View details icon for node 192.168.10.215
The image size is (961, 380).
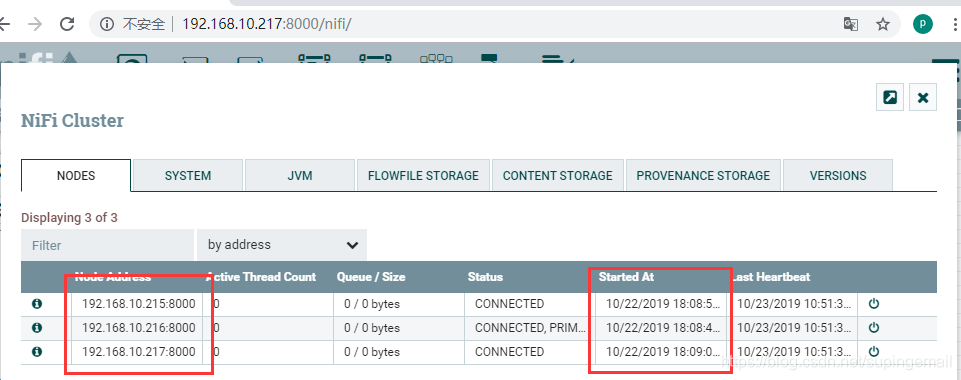click(37, 304)
